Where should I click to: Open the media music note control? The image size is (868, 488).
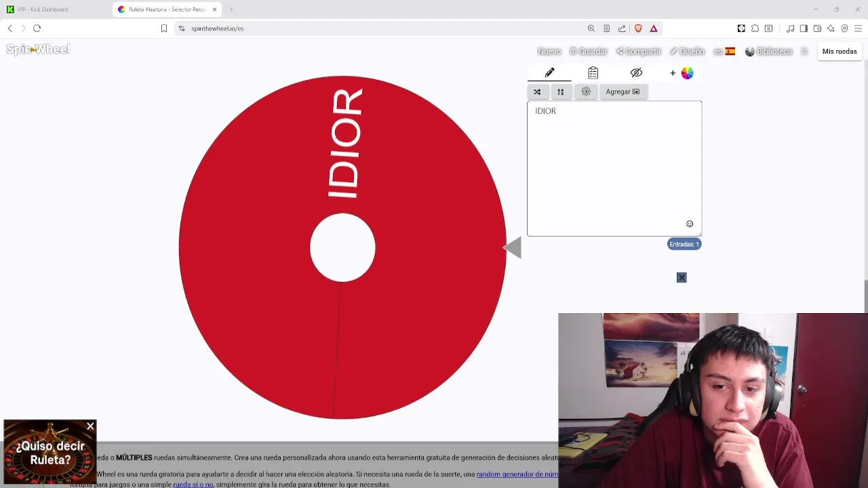pos(791,28)
